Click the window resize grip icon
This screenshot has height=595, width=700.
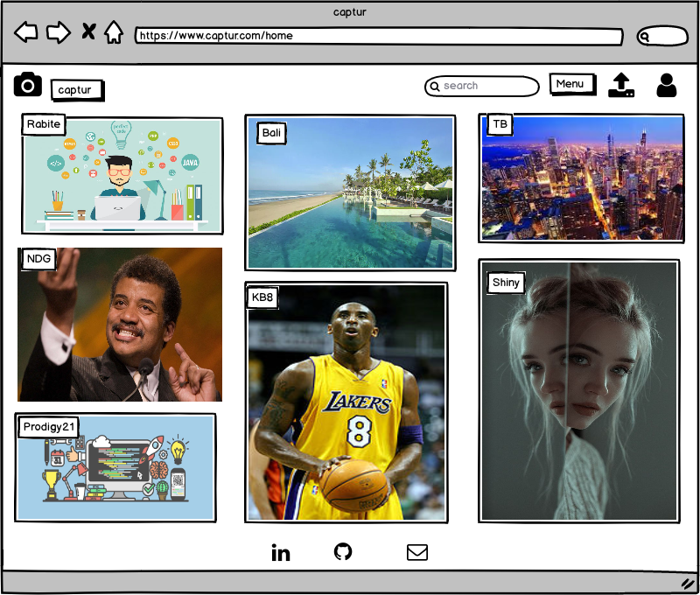coord(688,583)
